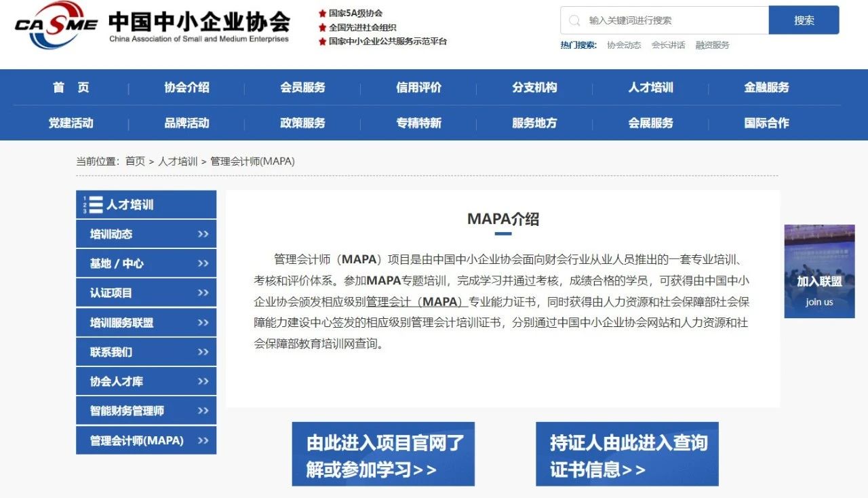Click hot search link 协会动态
Viewport: 868px width, 498px height.
624,45
